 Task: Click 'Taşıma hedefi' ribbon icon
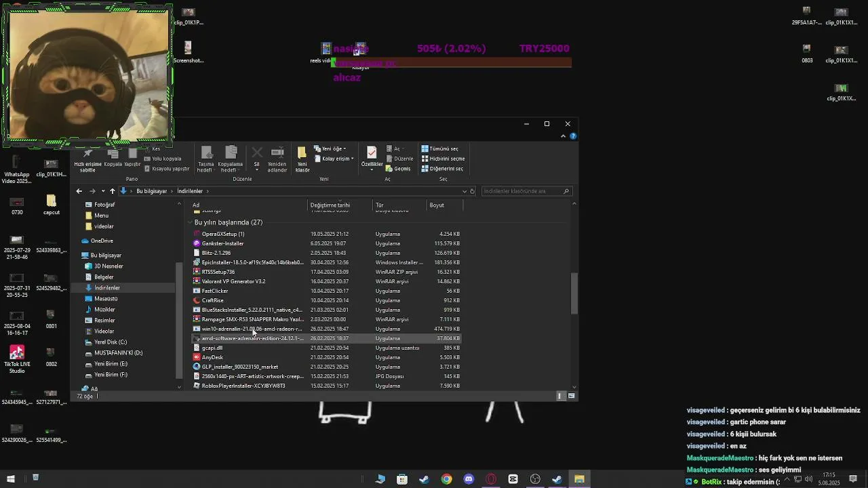pyautogui.click(x=207, y=153)
